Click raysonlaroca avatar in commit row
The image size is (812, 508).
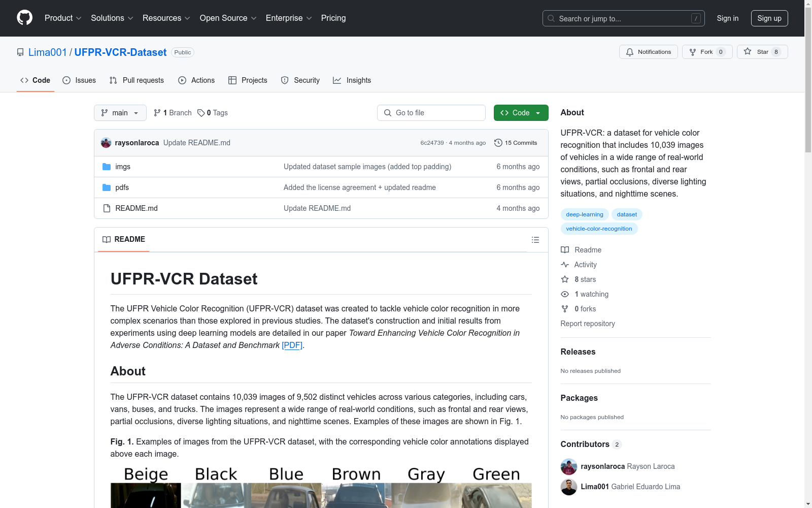pos(106,143)
